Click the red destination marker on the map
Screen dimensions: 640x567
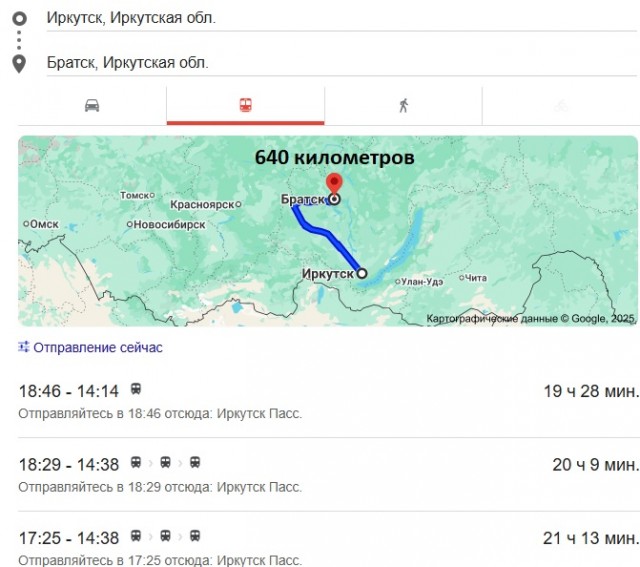tap(334, 183)
